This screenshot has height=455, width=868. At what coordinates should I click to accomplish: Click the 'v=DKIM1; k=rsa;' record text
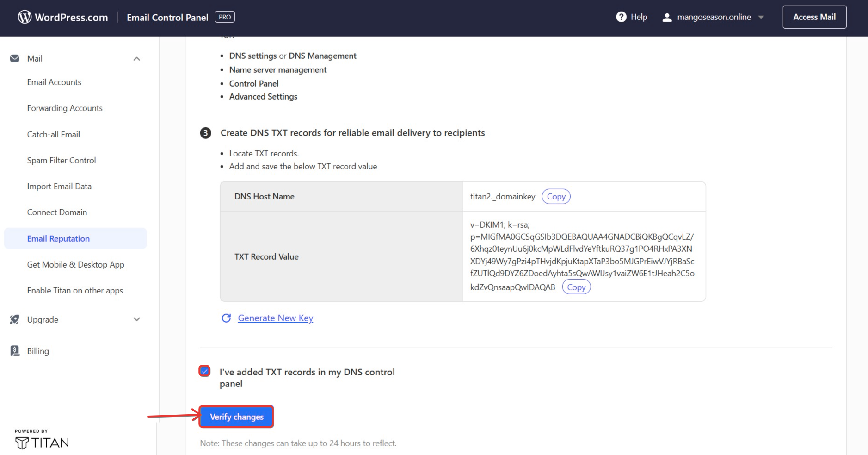point(500,225)
